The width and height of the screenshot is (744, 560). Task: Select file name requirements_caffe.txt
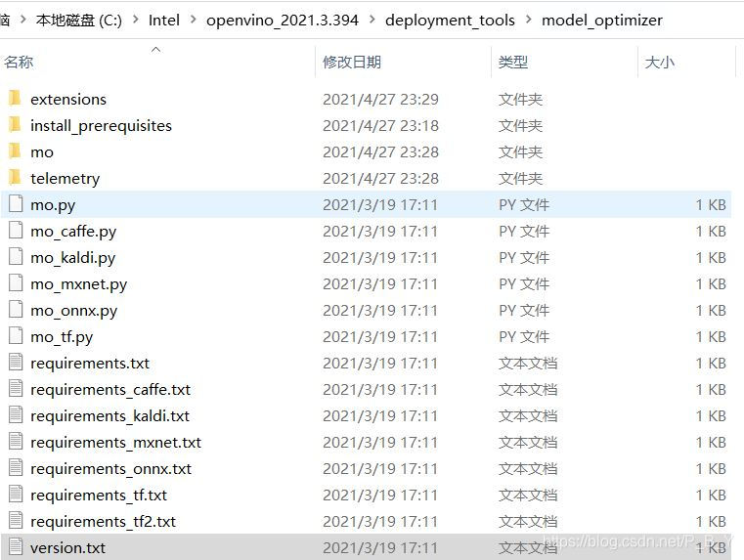pyautogui.click(x=110, y=390)
